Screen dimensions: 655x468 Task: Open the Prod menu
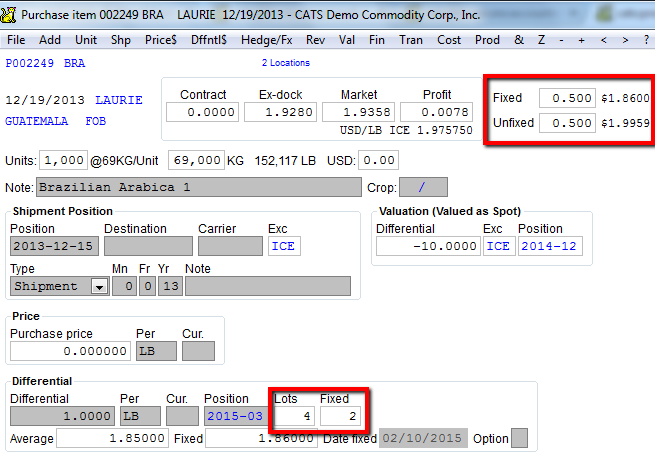(x=487, y=40)
